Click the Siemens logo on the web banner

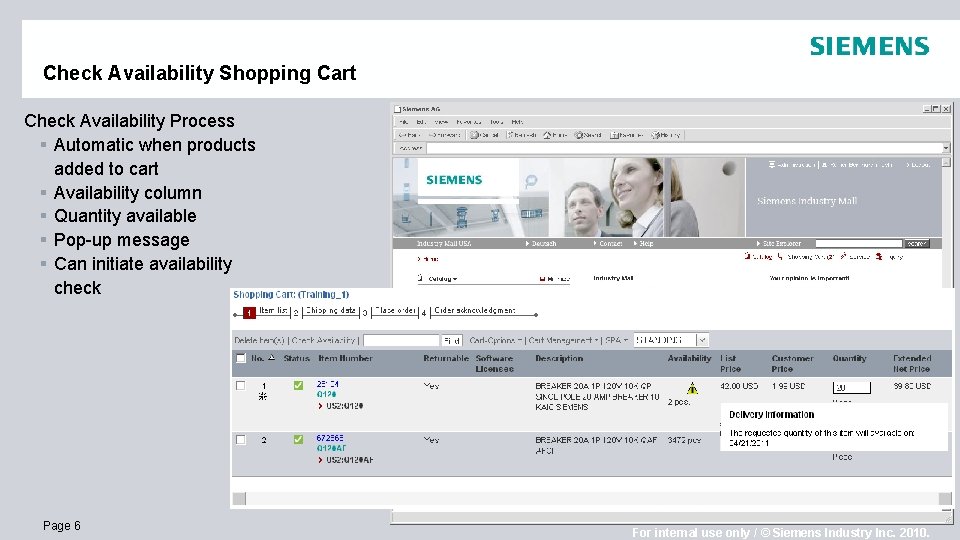coord(454,180)
